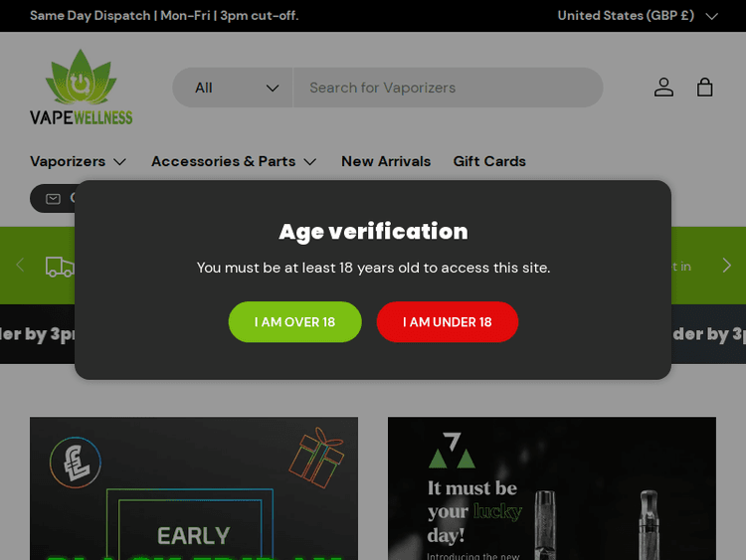Viewport: 746px width, 560px height.
Task: Expand Accessories & Parts menu
Action: (234, 161)
